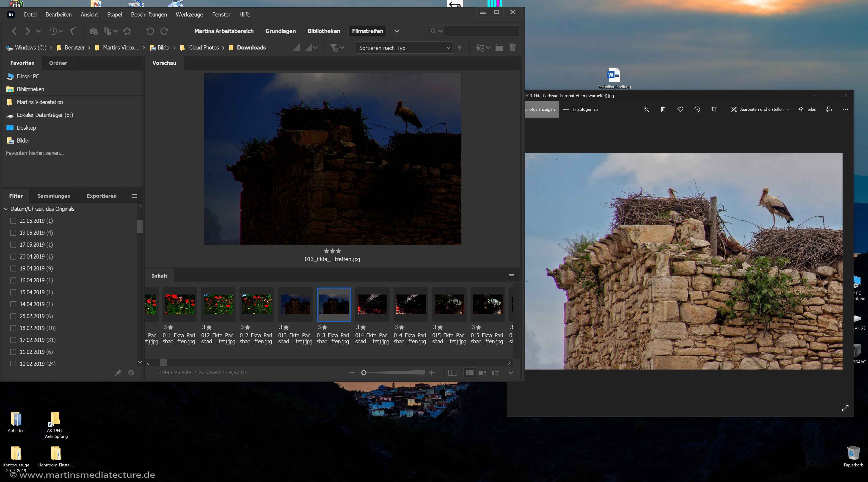
Task: Rotate the photo in the Photos app
Action: coord(697,109)
